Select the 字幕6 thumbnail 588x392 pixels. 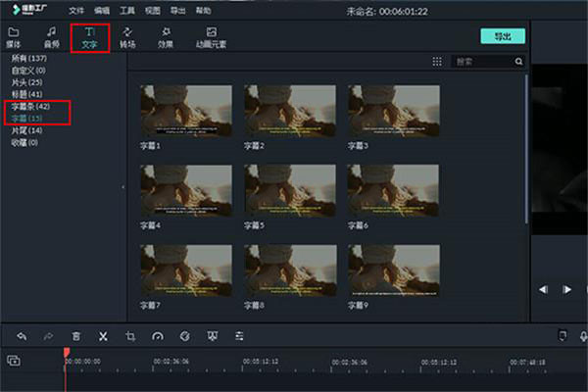[394, 190]
